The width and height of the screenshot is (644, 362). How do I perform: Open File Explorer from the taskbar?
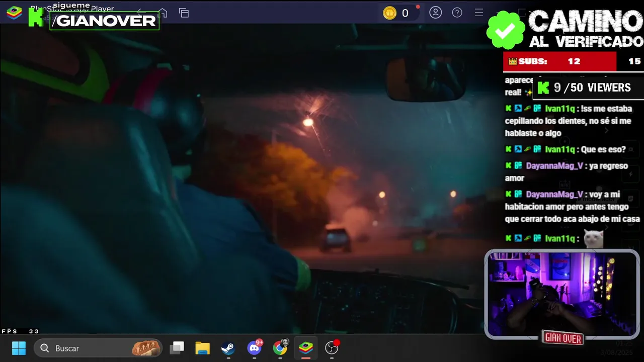(x=202, y=348)
